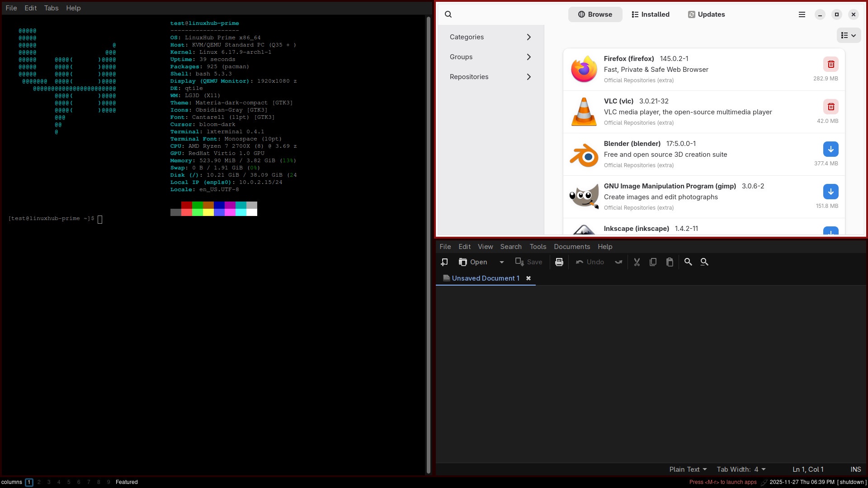Open the hamburger menu in the package manager
This screenshot has height=488, width=868.
tap(802, 14)
